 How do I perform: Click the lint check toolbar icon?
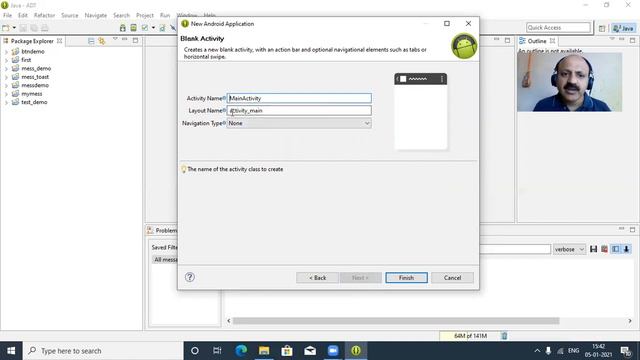[145, 28]
